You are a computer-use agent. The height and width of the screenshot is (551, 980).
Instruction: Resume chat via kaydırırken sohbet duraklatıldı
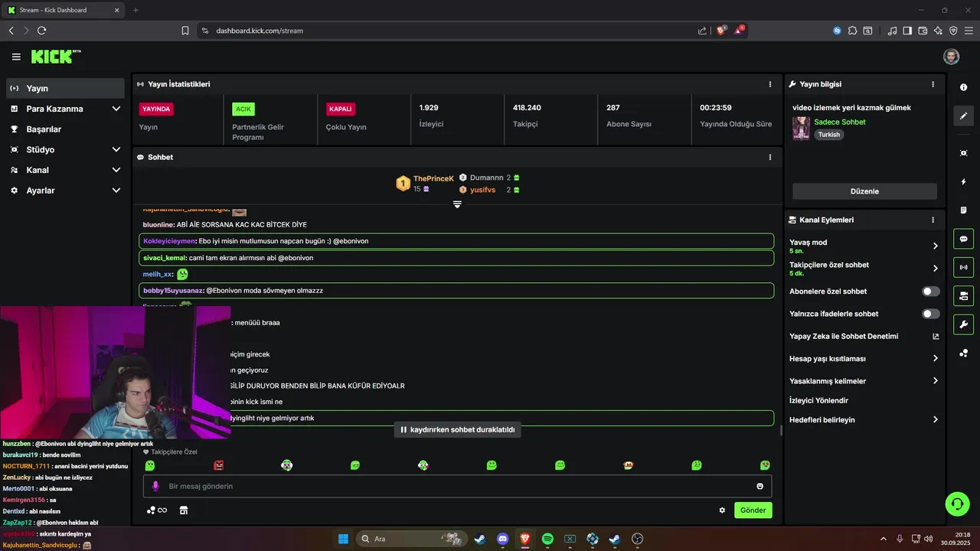click(458, 430)
